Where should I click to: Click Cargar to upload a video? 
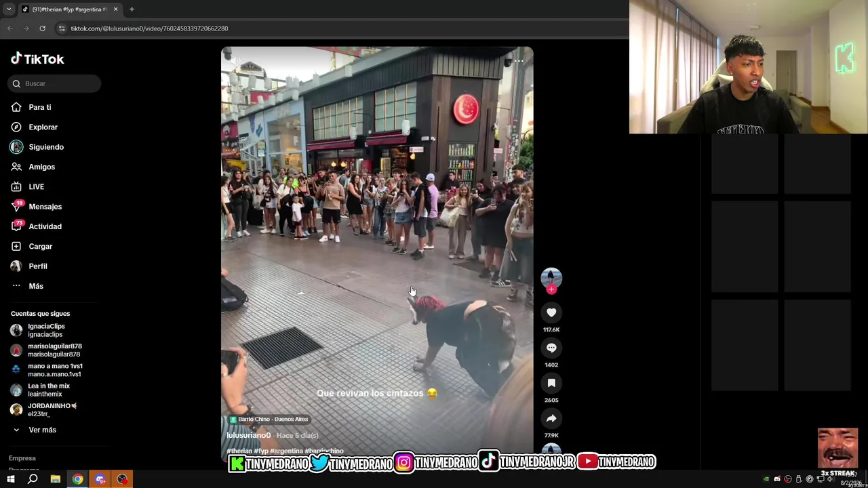tap(31, 246)
